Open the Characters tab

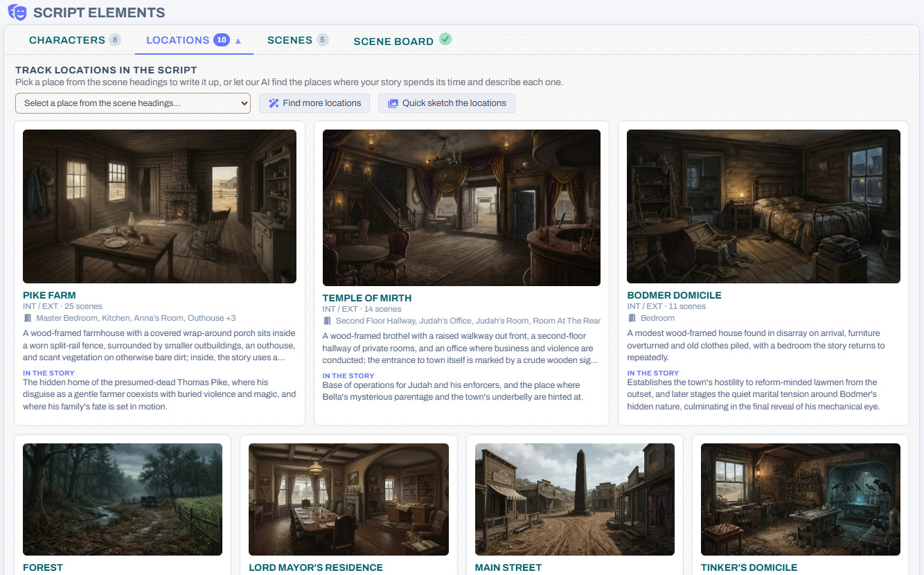(75, 40)
